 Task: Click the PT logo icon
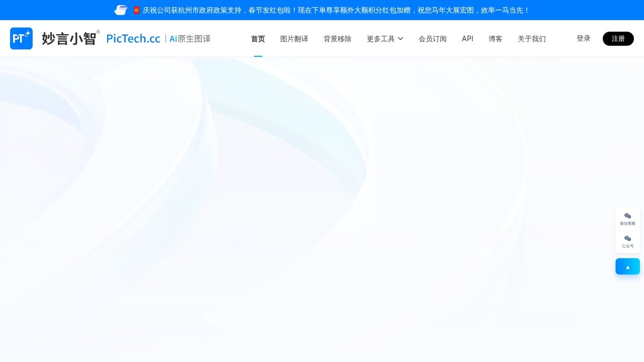(x=21, y=38)
